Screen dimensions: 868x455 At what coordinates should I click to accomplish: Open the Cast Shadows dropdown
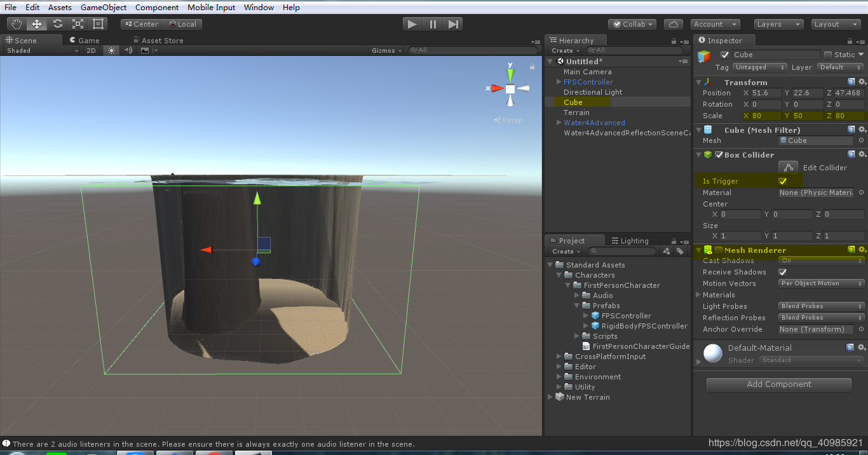point(820,261)
